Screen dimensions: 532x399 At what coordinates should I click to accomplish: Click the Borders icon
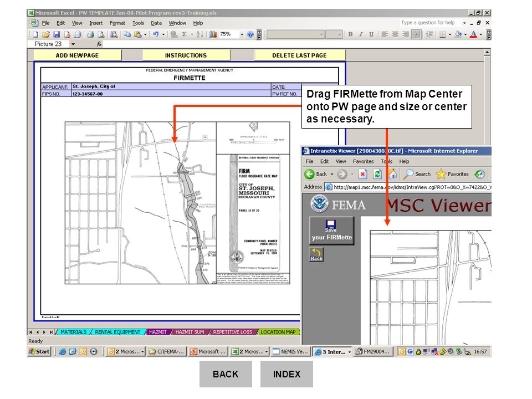point(442,34)
